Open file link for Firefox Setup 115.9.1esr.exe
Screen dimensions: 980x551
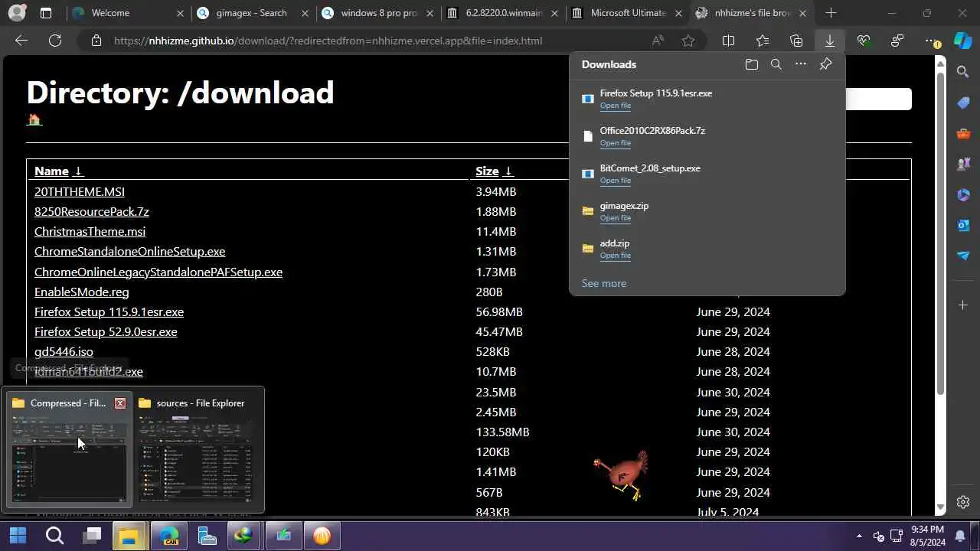click(x=616, y=106)
